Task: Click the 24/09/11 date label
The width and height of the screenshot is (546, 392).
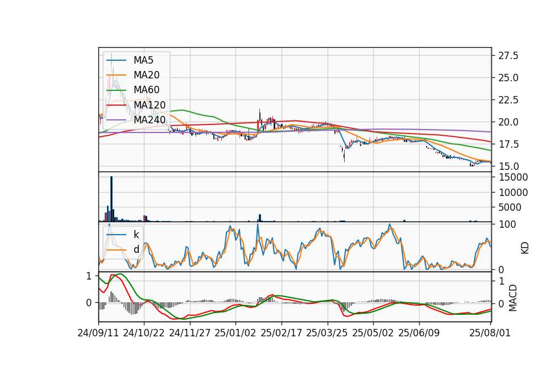Action: point(98,333)
